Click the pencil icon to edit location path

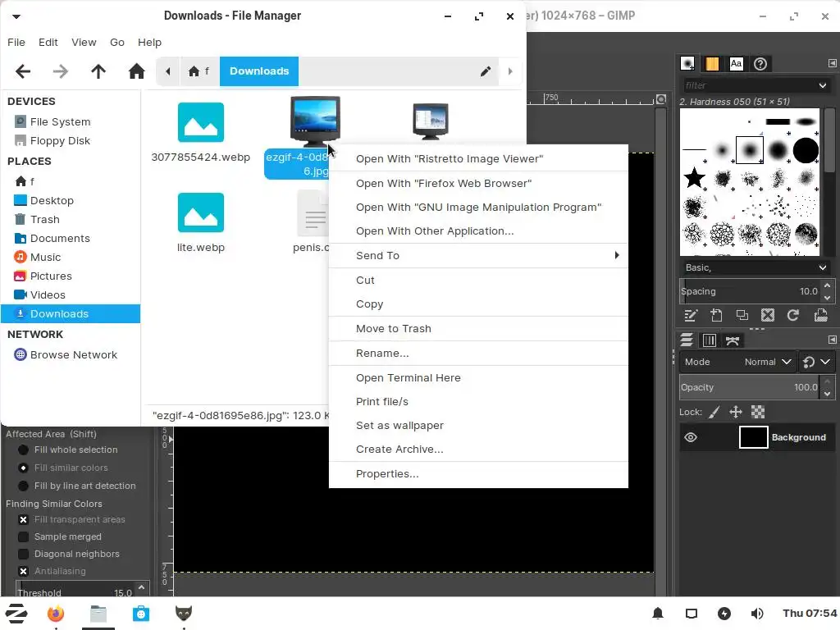coord(486,71)
